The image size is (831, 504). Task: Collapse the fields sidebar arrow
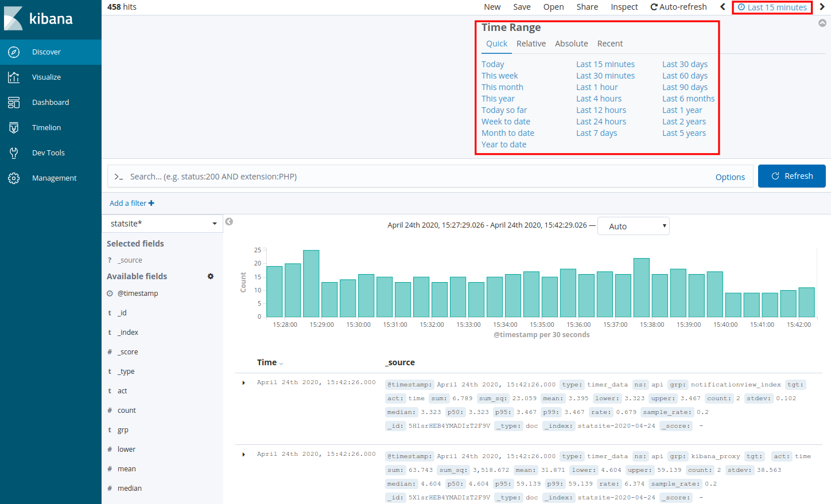click(229, 222)
